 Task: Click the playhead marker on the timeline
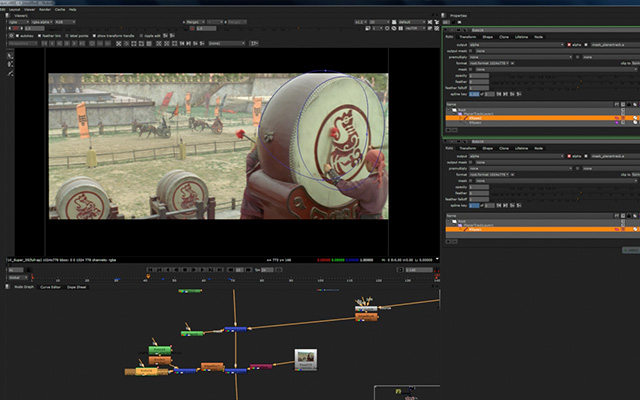click(148, 277)
